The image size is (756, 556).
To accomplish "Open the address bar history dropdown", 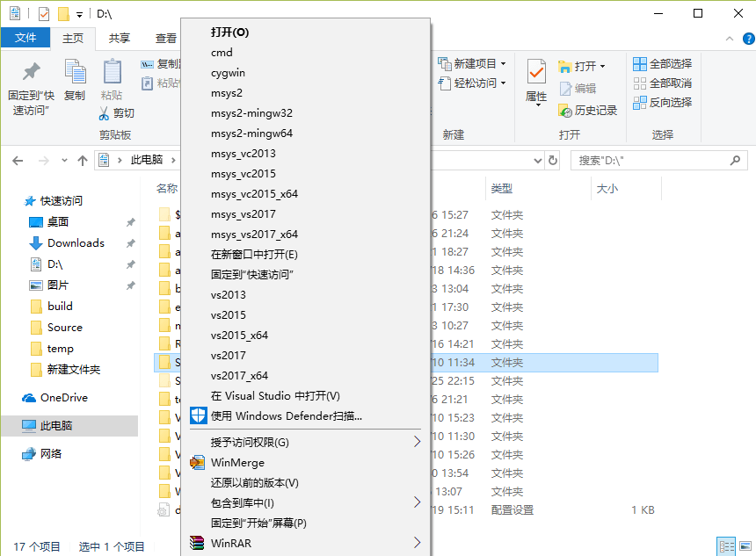I will (538, 161).
